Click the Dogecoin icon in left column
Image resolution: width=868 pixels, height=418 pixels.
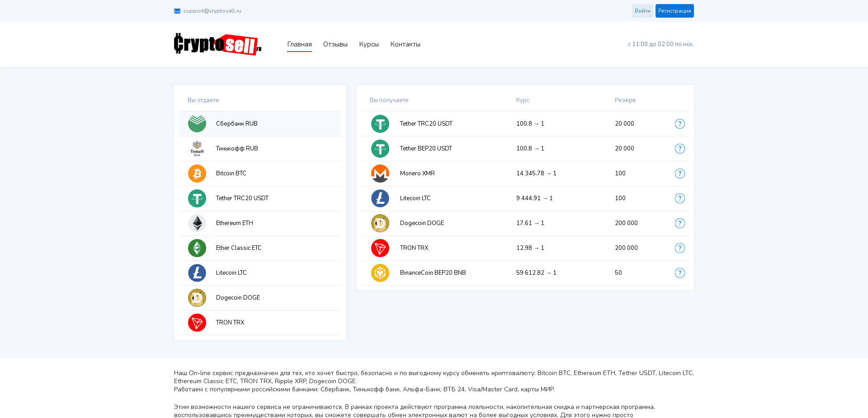click(197, 297)
